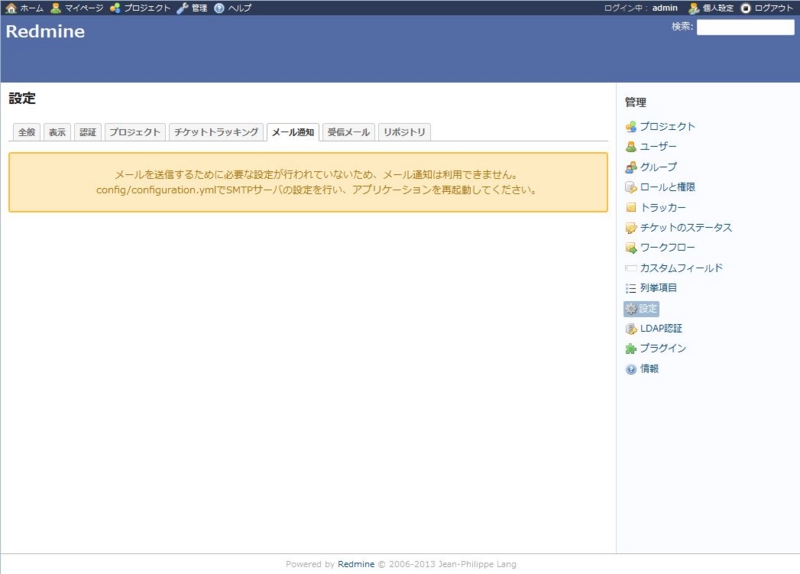Screen dimensions: 800x574
Task: Select the チケットトラッキング tab
Action: (216, 132)
